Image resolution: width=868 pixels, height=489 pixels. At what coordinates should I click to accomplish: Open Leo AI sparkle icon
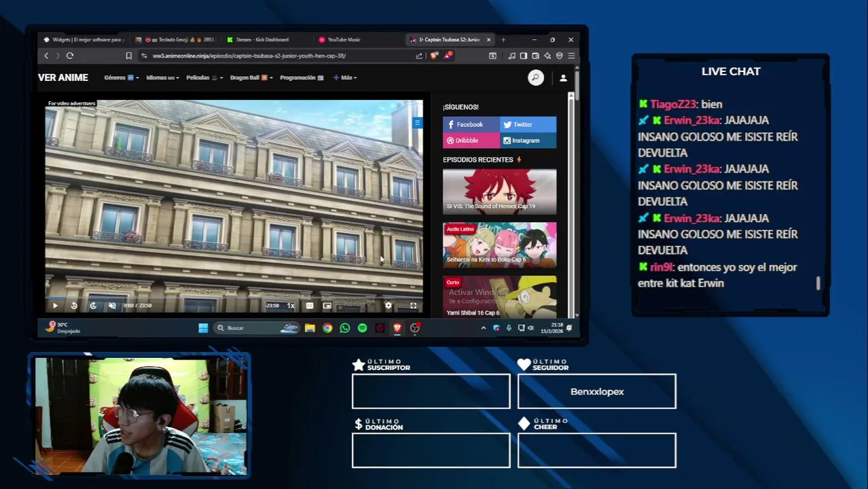(x=547, y=56)
